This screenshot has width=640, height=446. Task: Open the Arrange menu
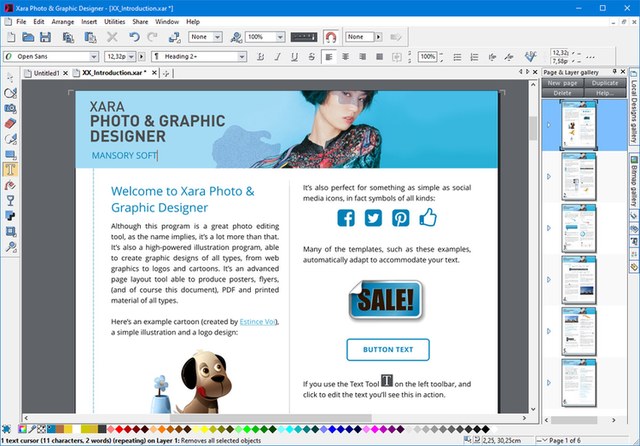(x=62, y=22)
